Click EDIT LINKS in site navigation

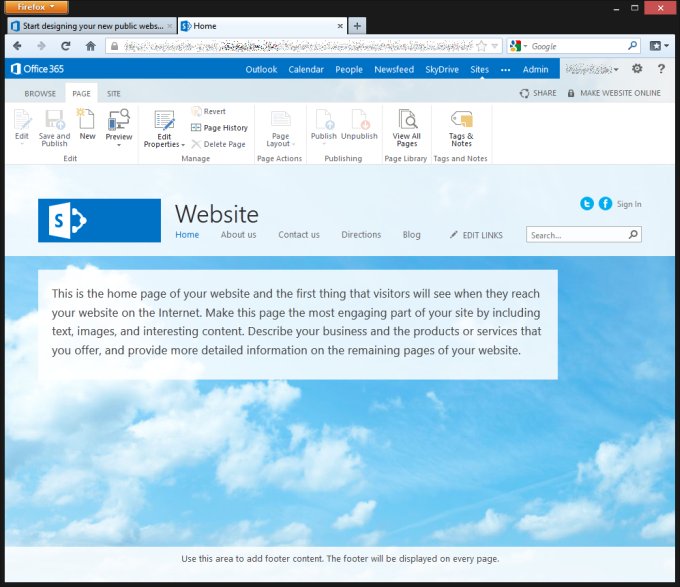click(x=476, y=235)
